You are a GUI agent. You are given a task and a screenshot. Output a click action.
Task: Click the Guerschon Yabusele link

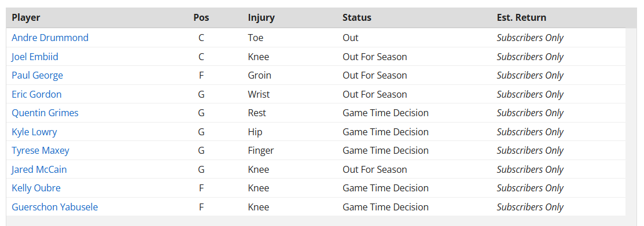pos(54,207)
